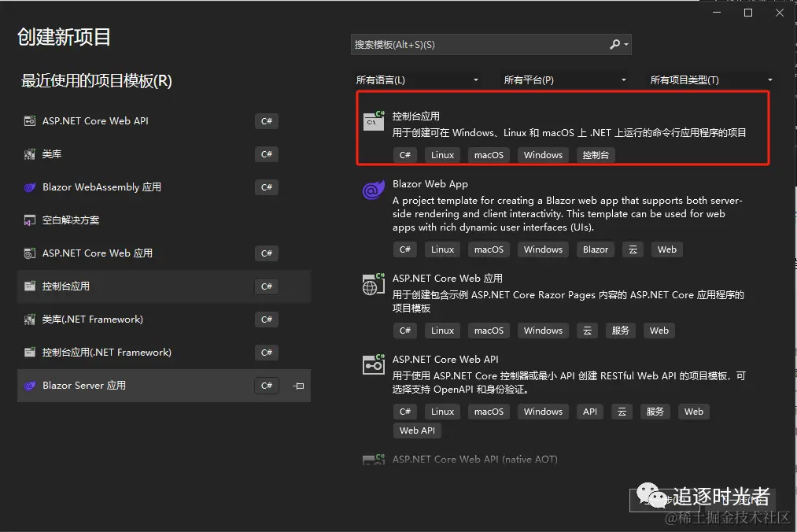Click the 类库(.NET Framework) icon
Viewport: 797px width, 532px height.
(30, 320)
